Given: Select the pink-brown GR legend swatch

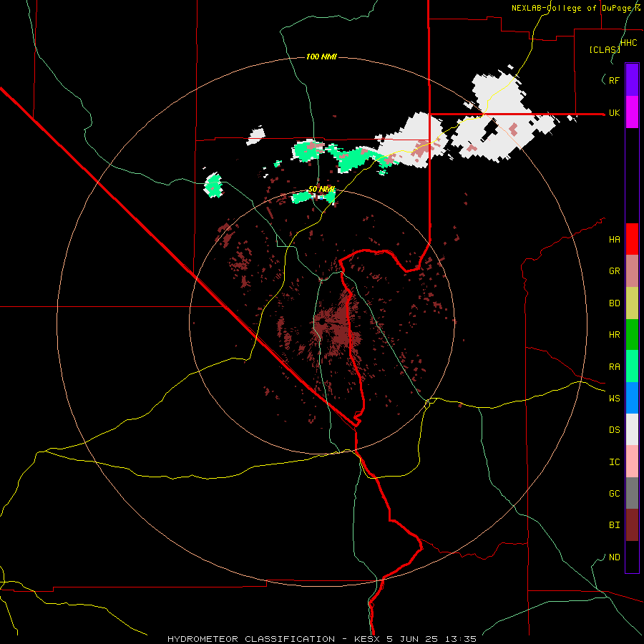Looking at the screenshot, I should (x=632, y=271).
